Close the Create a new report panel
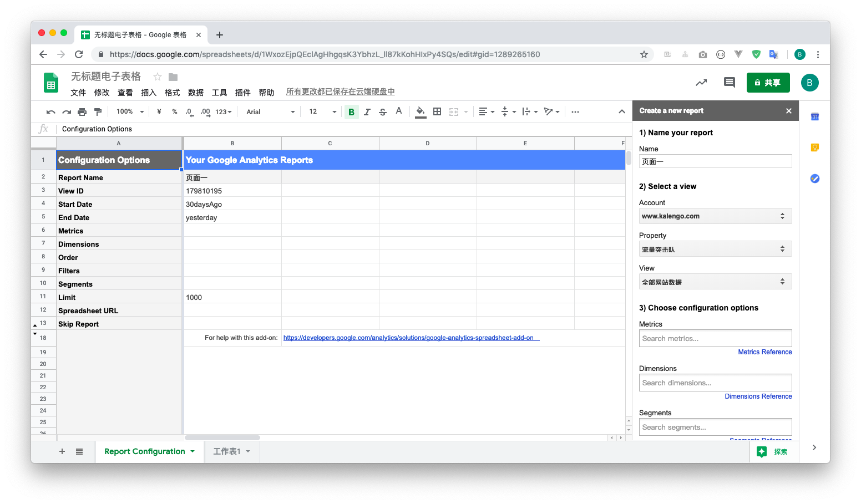Screen dimensions: 861x504 789,111
